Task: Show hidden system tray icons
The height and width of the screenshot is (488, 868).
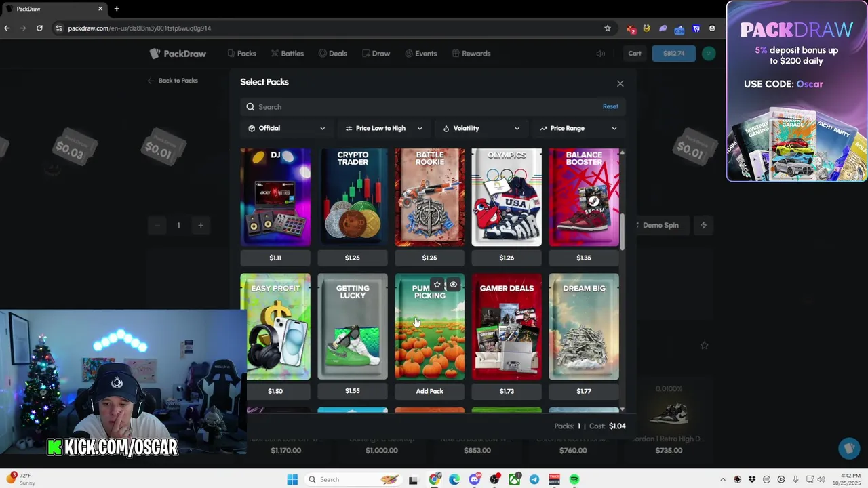Action: click(722, 479)
